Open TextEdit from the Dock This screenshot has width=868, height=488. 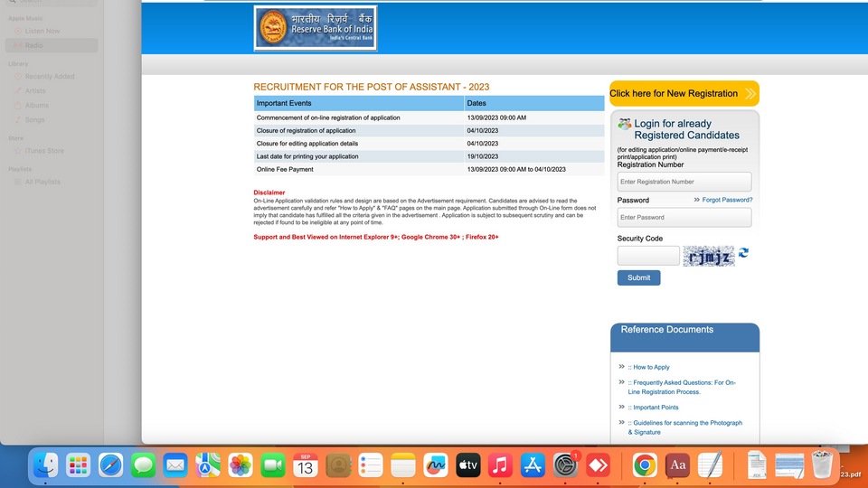pyautogui.click(x=711, y=465)
